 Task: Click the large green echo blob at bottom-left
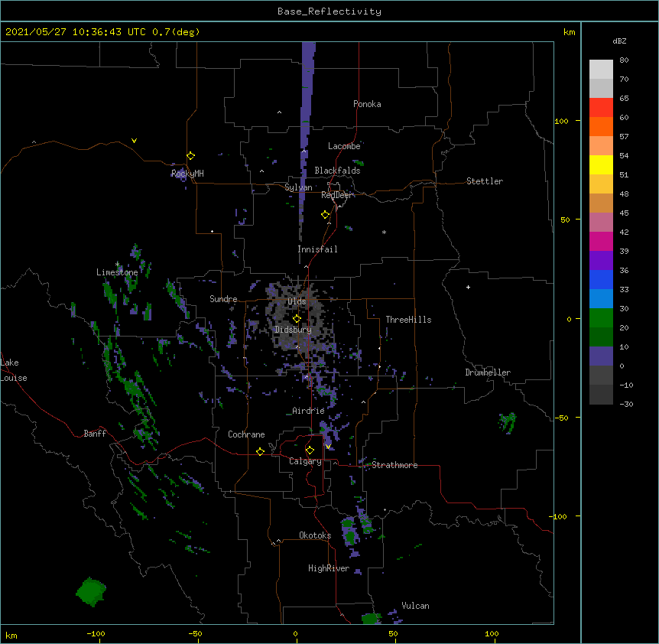[x=91, y=591]
